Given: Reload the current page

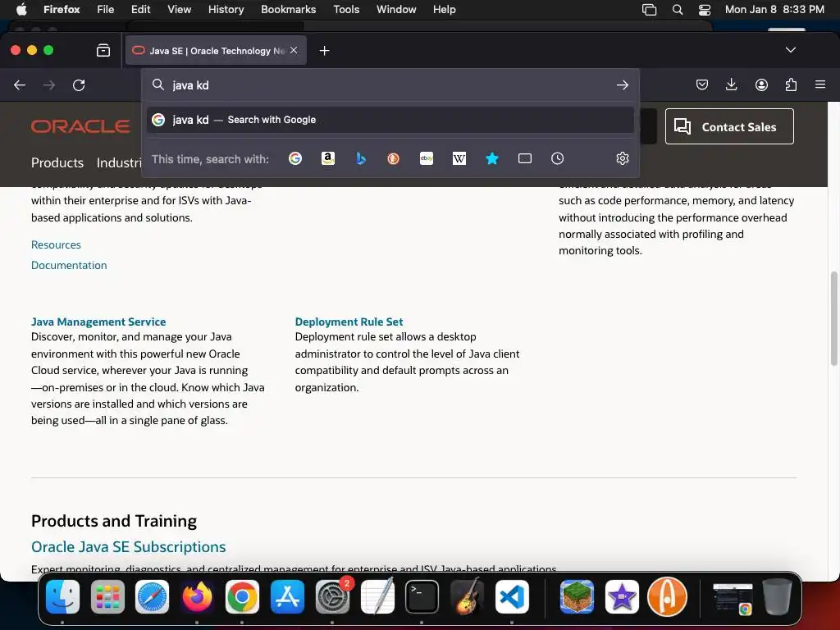Looking at the screenshot, I should coord(79,85).
